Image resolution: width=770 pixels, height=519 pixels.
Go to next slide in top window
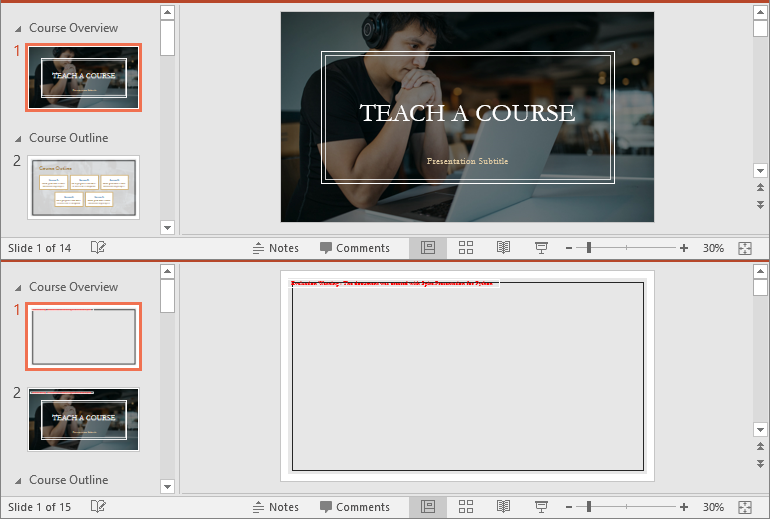coord(760,204)
